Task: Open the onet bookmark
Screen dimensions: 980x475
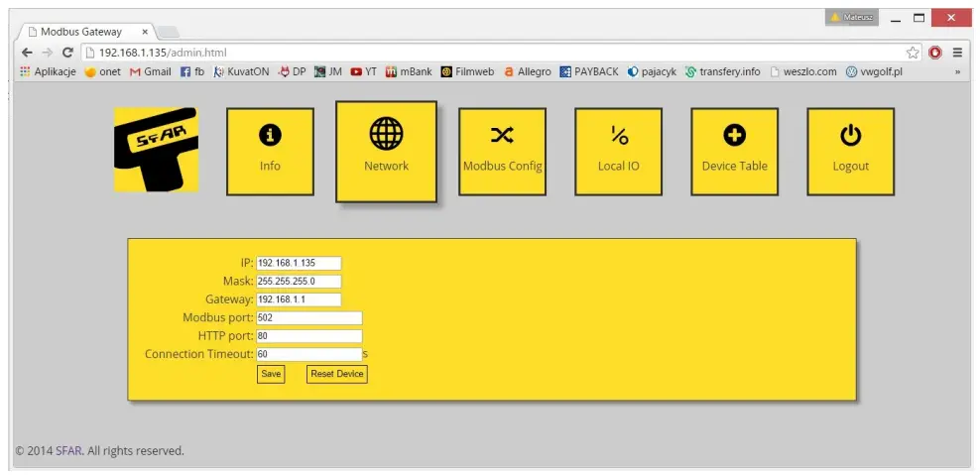Action: point(103,71)
